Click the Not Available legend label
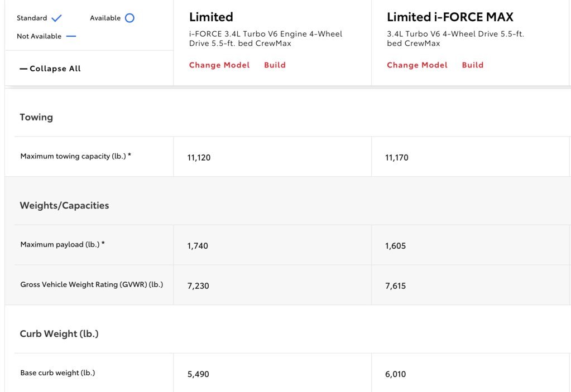Screen dimensions: 571x392 coord(39,36)
